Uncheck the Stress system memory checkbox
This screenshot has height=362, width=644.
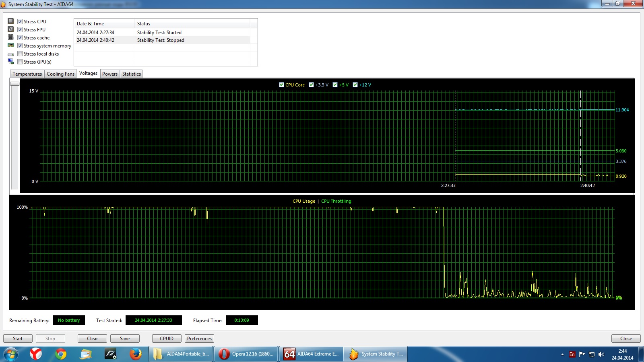coord(20,45)
